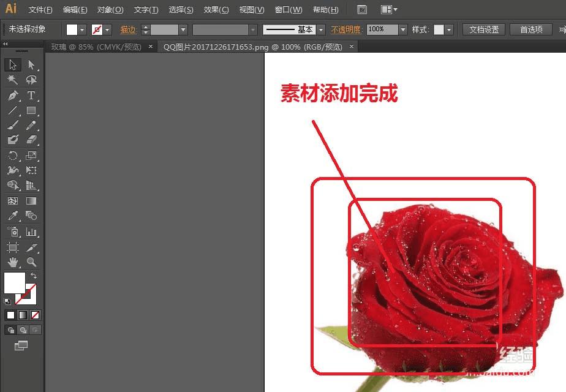The height and width of the screenshot is (392, 566).
Task: Open the 效果(C) menu
Action: [216, 10]
